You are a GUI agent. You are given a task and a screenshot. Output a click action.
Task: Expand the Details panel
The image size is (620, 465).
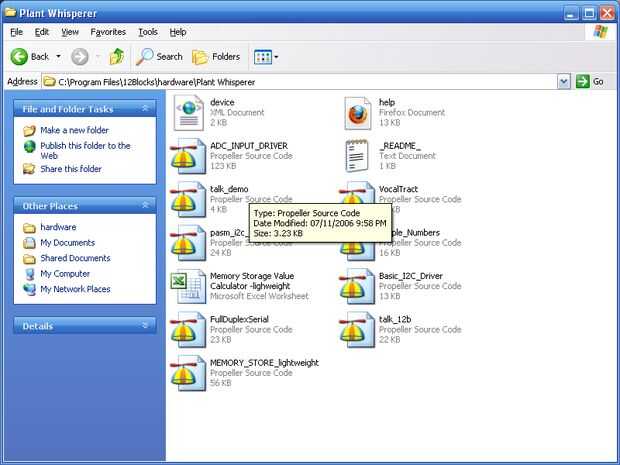pyautogui.click(x=145, y=325)
